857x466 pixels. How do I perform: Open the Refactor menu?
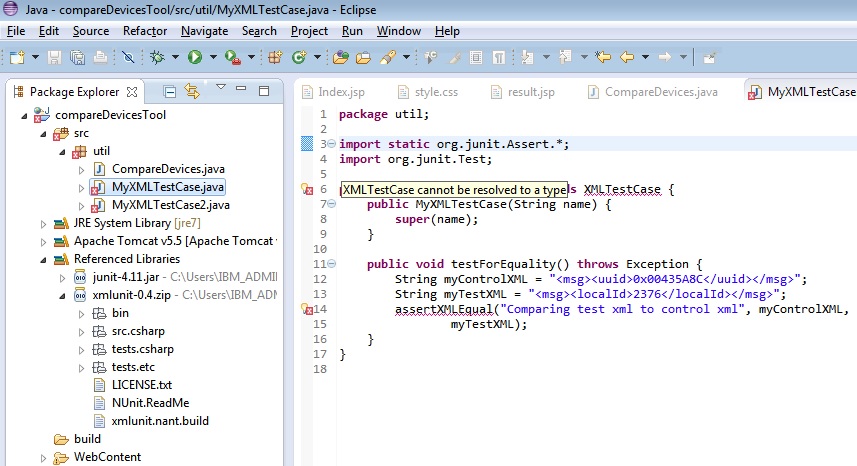point(145,31)
